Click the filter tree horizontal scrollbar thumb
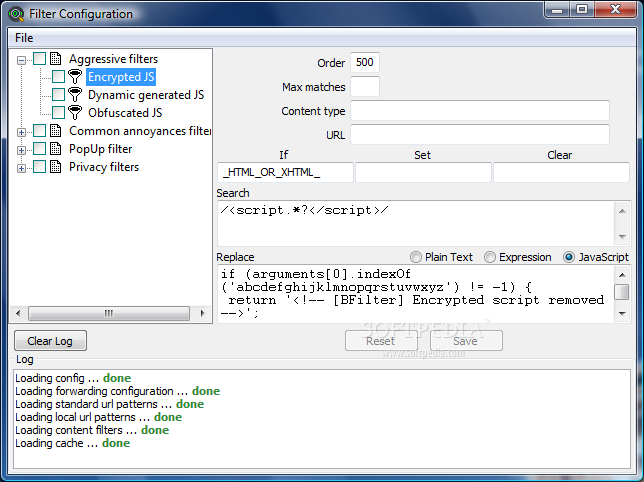The height and width of the screenshot is (482, 644). click(109, 313)
